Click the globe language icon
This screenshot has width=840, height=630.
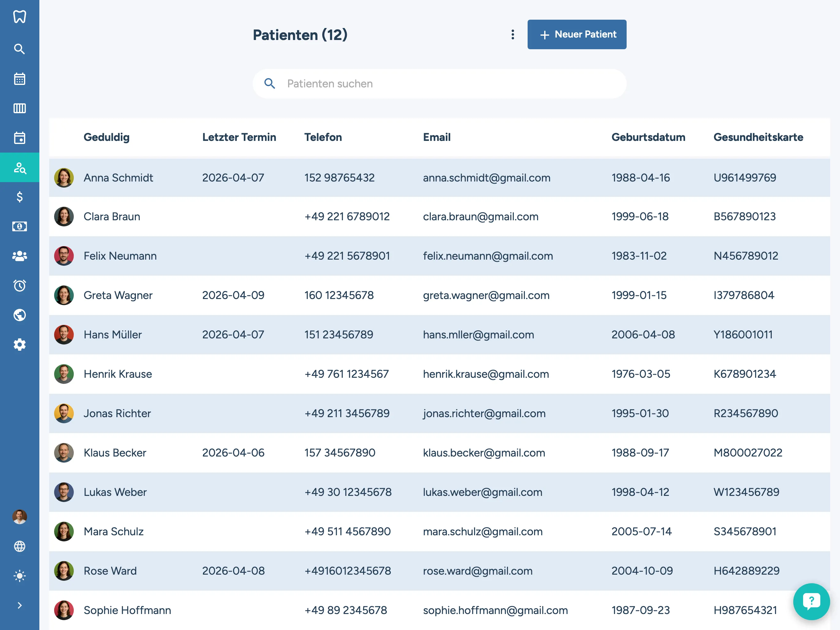click(x=19, y=546)
